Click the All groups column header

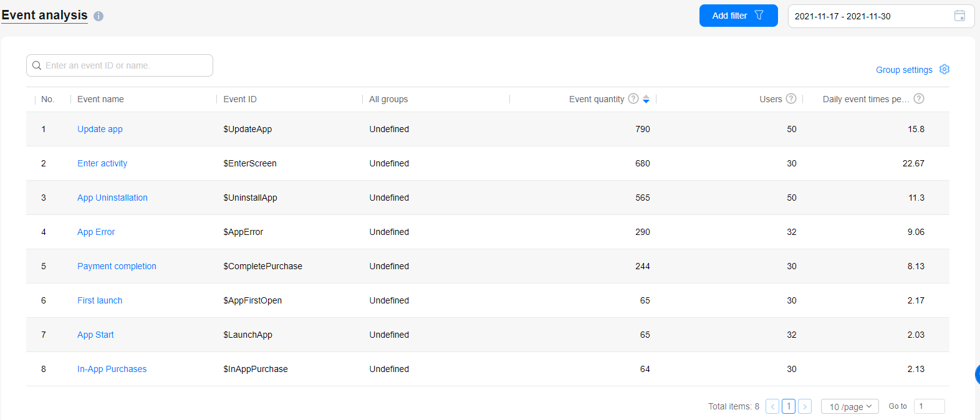388,99
